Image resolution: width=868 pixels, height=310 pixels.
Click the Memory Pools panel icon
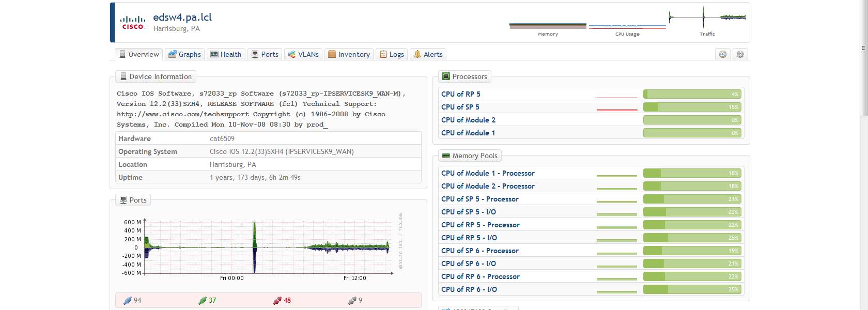click(x=446, y=156)
